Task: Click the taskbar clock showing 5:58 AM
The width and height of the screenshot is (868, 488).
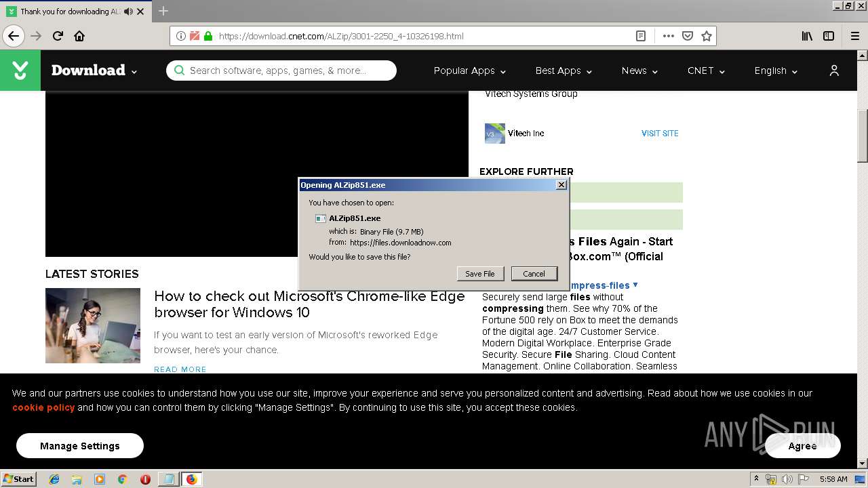Action: [833, 479]
